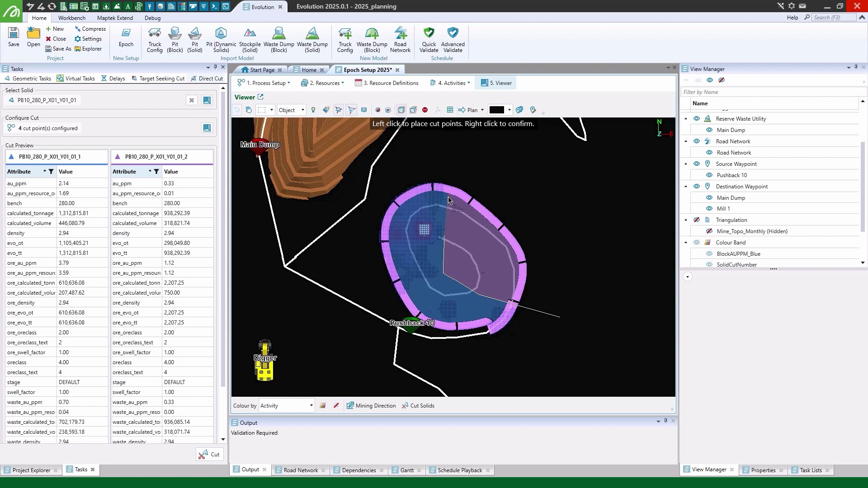Screen dimensions: 868x488
Task: Open the selection rectangle tool dropdown arrow
Action: [272, 110]
